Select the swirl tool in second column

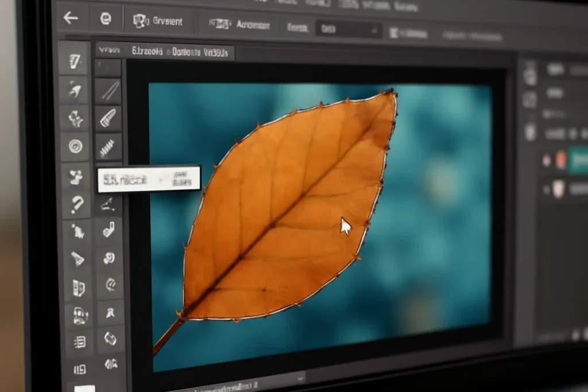[109, 258]
